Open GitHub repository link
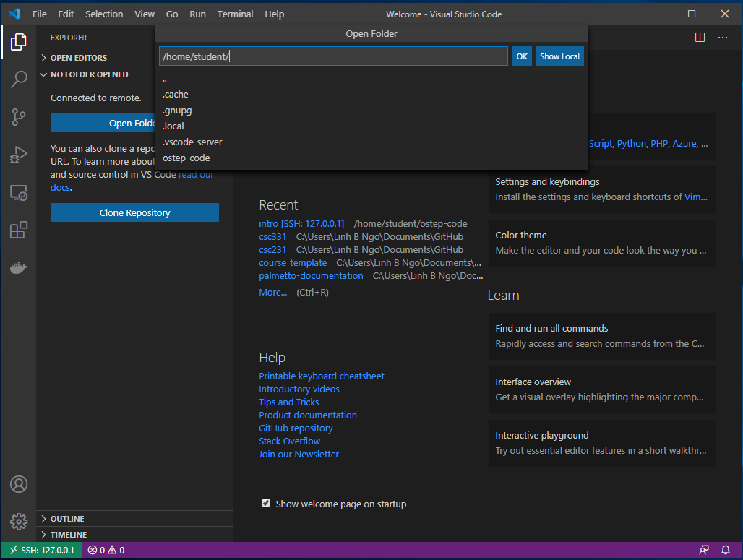 [x=296, y=428]
